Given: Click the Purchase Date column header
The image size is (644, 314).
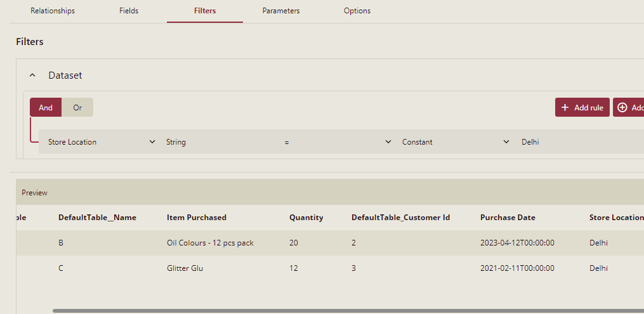Looking at the screenshot, I should coord(508,218).
